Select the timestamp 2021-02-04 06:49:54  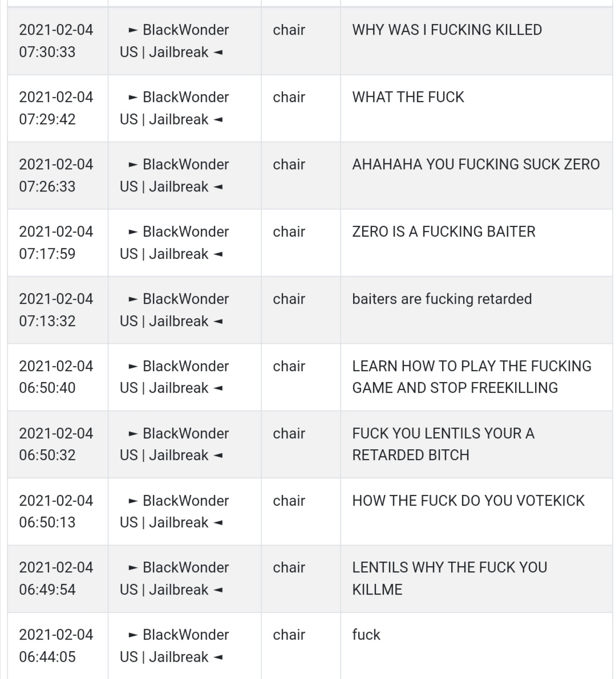tap(56, 579)
